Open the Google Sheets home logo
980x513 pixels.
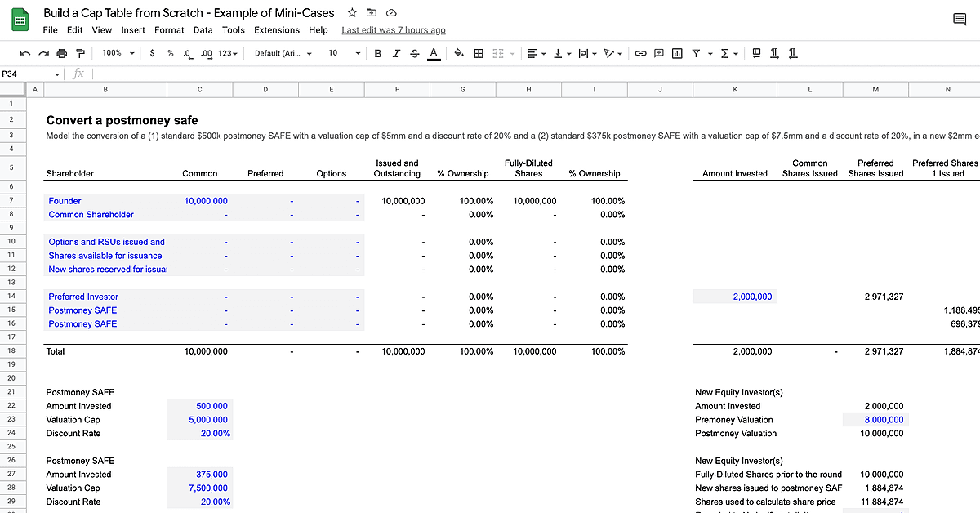21,20
